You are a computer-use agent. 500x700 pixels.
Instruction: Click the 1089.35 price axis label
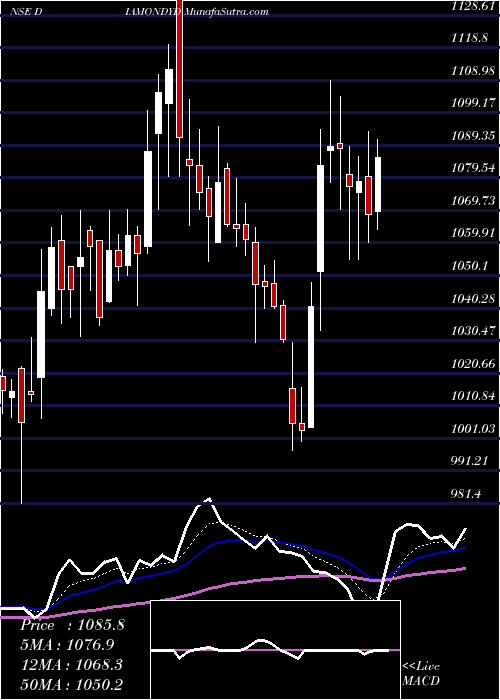[x=474, y=136]
